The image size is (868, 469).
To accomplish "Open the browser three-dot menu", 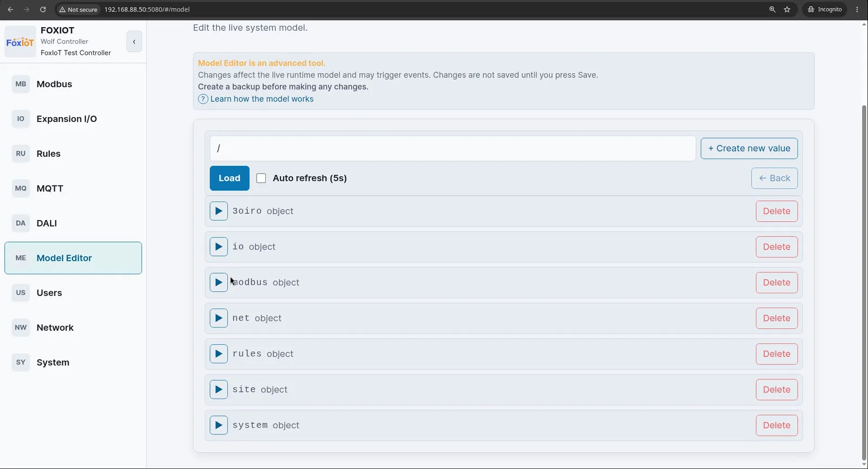I will click(x=857, y=9).
